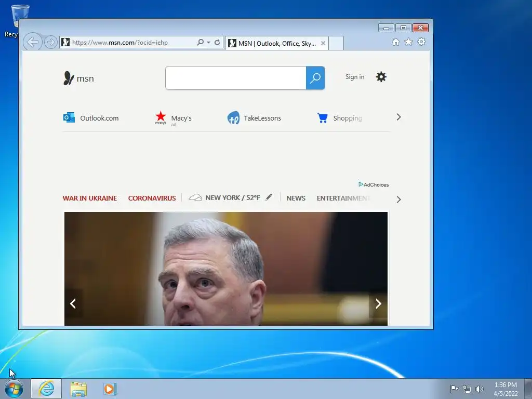Click NEW YORK / 52°F weather
Screen dimensions: 532x399
pos(233,198)
